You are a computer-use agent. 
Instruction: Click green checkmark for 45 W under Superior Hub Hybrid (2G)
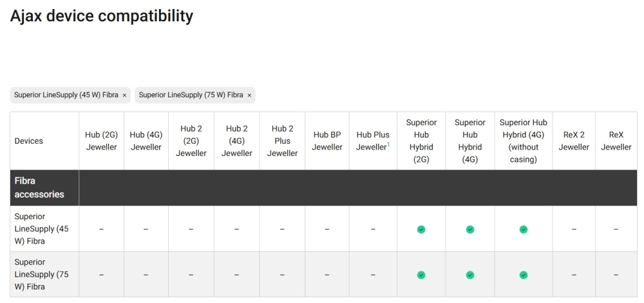[421, 230]
